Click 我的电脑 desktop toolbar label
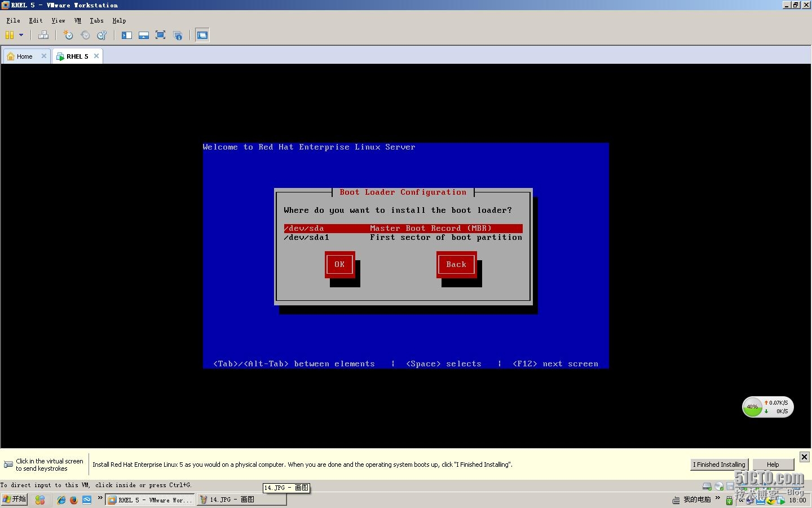 point(697,500)
